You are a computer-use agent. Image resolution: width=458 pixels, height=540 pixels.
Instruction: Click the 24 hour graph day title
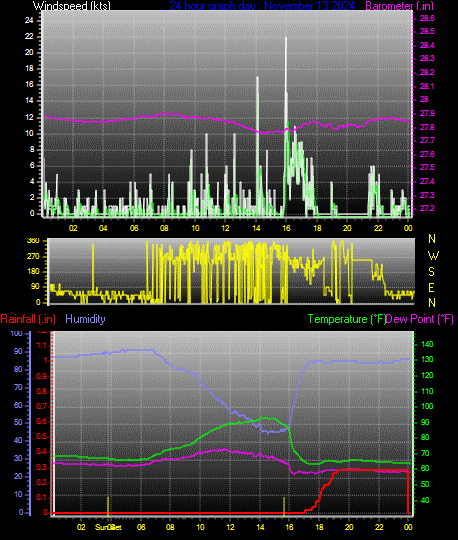[262, 6]
